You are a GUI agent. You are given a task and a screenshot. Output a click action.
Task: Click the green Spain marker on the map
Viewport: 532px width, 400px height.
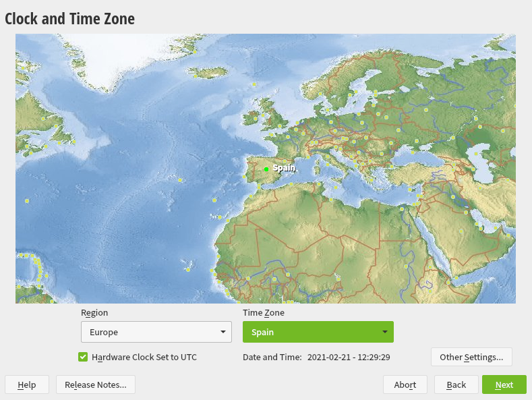pos(266,169)
